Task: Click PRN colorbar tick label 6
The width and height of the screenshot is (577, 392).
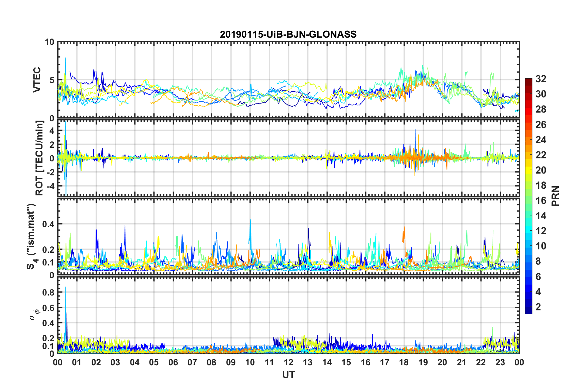Action: (538, 276)
